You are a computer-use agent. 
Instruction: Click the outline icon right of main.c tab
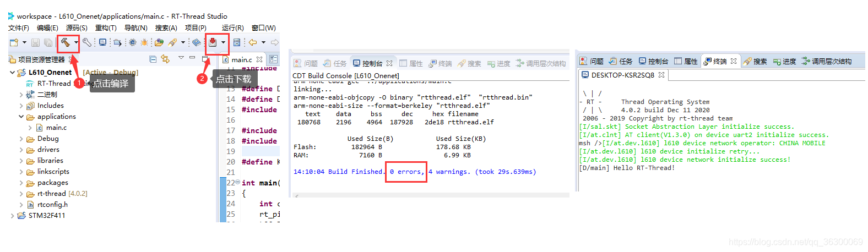[x=274, y=59]
